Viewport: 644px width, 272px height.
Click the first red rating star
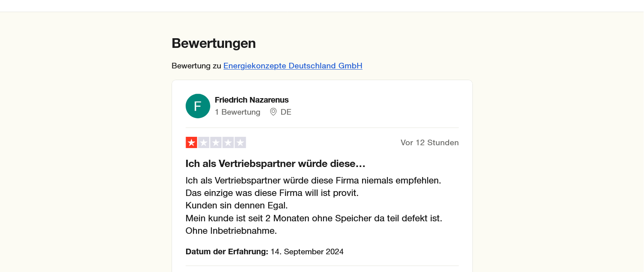click(191, 142)
